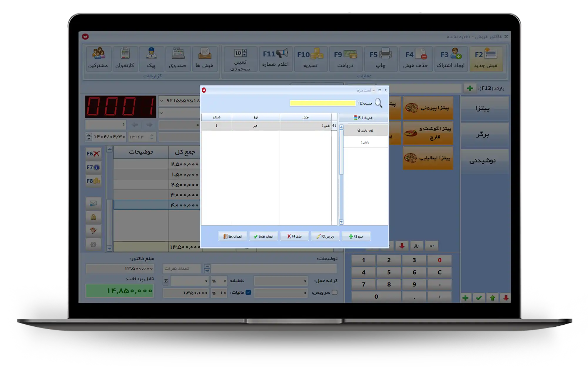Add پیتزا ایتالیایی product
The image size is (588, 367).
428,158
